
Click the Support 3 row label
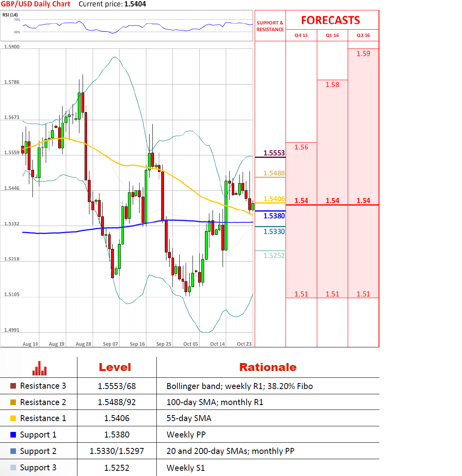tap(38, 468)
